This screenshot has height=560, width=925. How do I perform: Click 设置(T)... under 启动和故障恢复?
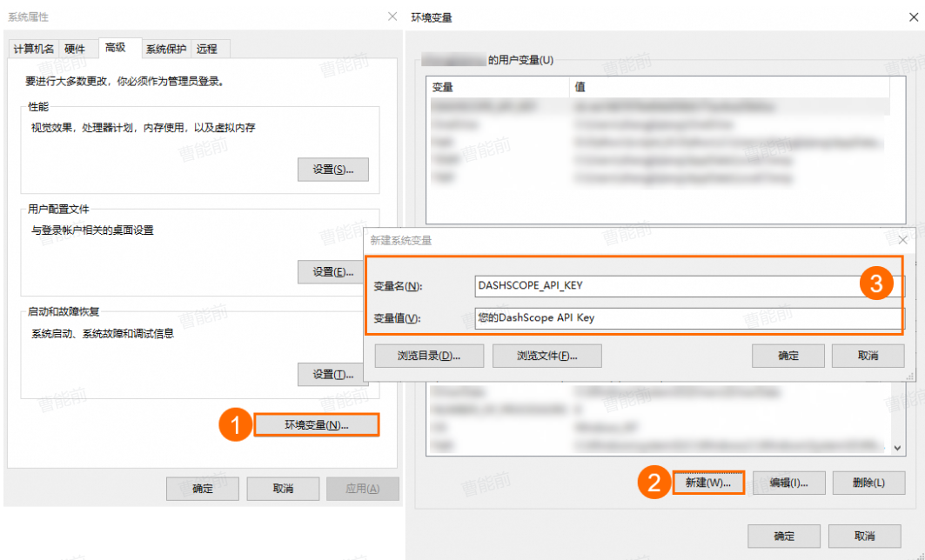coord(332,374)
